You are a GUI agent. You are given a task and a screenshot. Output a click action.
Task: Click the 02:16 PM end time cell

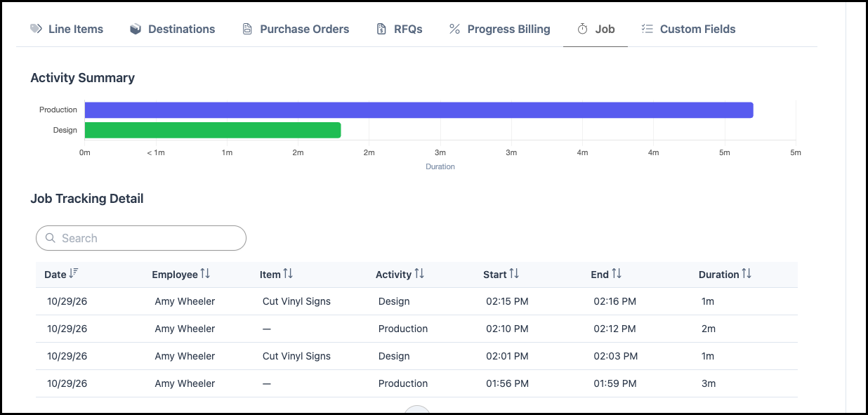point(614,301)
